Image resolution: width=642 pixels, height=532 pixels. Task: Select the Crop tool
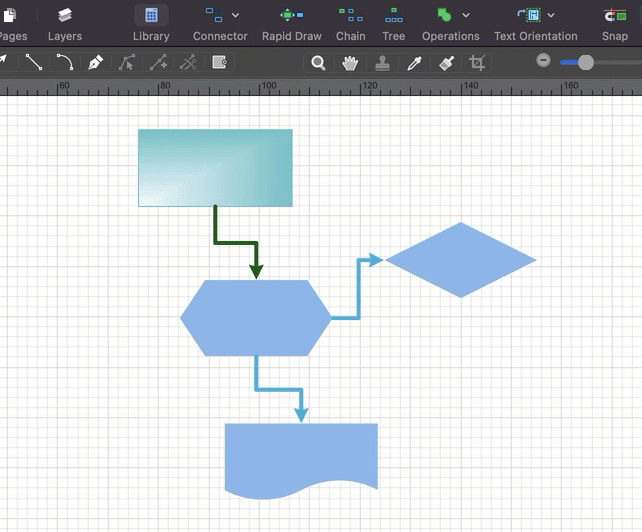pyautogui.click(x=477, y=63)
